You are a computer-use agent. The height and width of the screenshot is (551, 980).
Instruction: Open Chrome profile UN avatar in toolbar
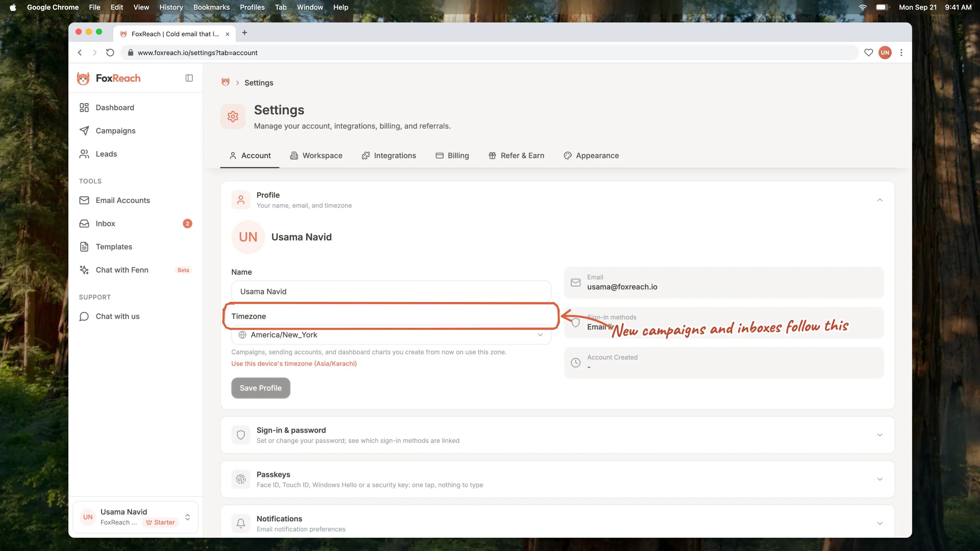(x=885, y=52)
